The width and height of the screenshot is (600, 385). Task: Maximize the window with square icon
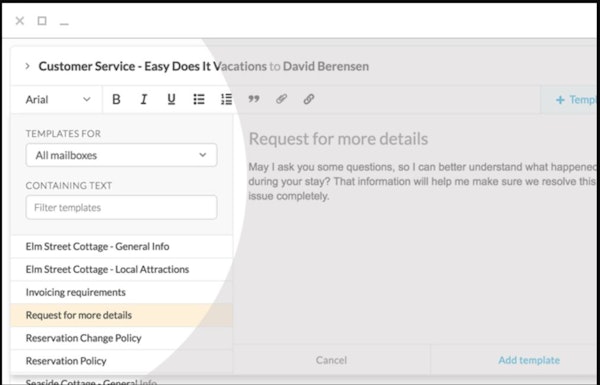[x=42, y=21]
